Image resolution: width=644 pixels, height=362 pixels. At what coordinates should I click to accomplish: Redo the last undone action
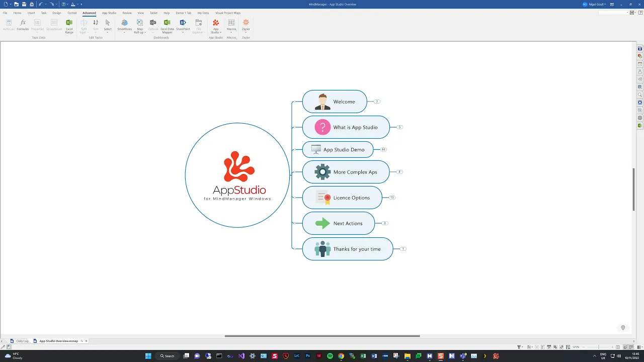[x=52, y=4]
